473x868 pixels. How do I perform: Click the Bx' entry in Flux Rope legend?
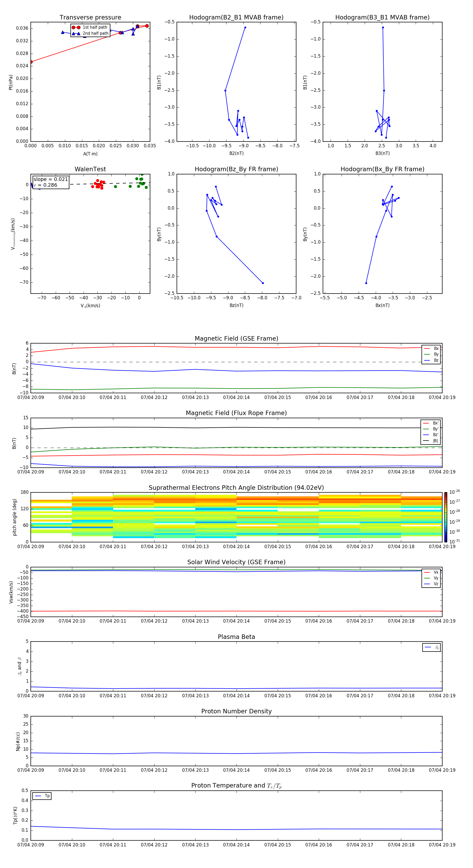431,423
